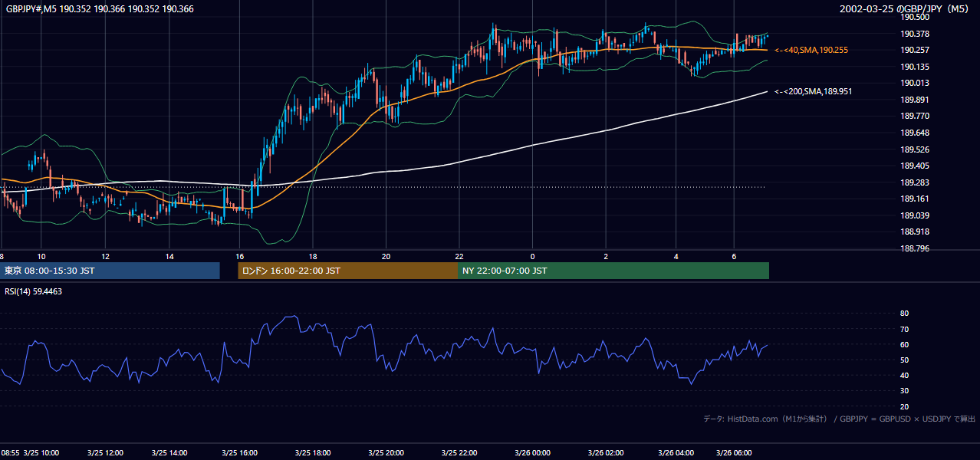Click the 188.918 price axis label
The width and height of the screenshot is (980, 460).
click(x=915, y=232)
